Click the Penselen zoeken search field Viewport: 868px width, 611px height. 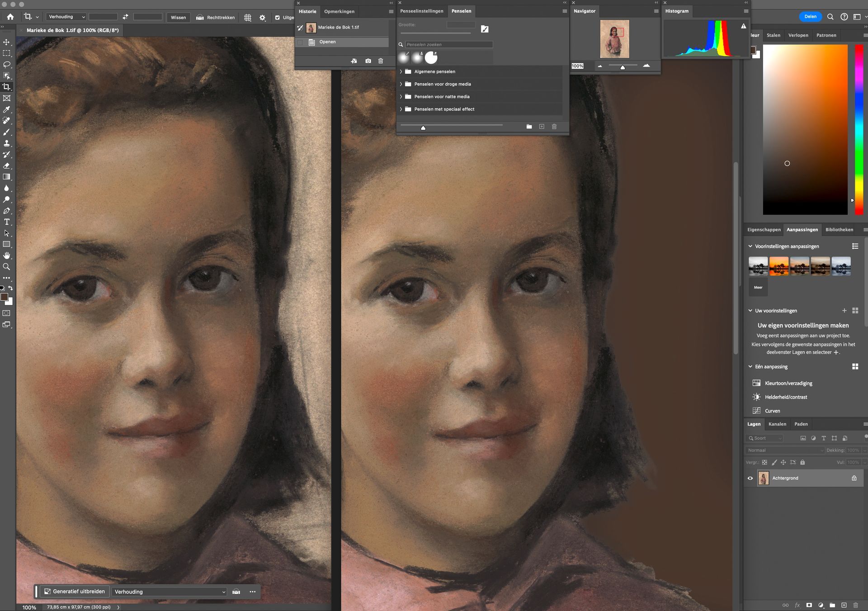point(448,45)
